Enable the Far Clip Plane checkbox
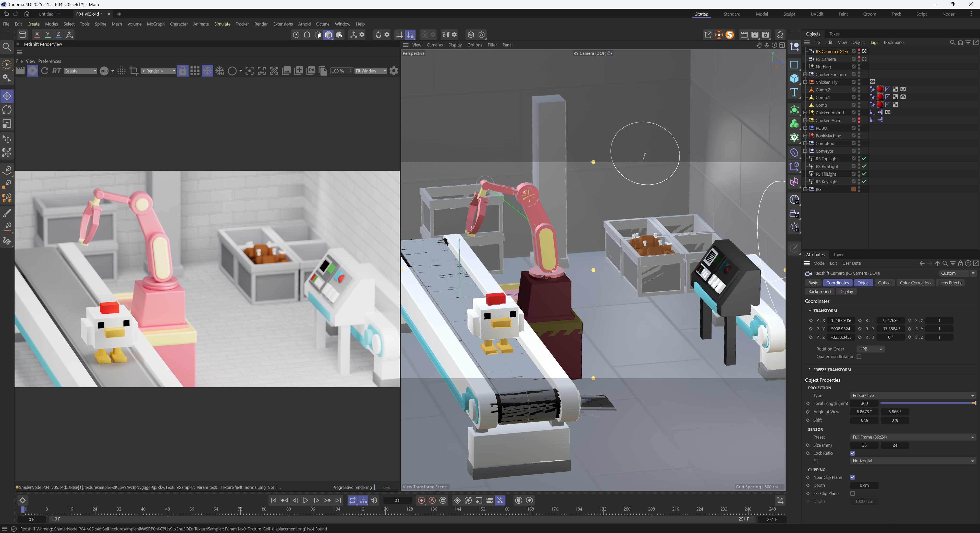The height and width of the screenshot is (533, 980). (853, 493)
